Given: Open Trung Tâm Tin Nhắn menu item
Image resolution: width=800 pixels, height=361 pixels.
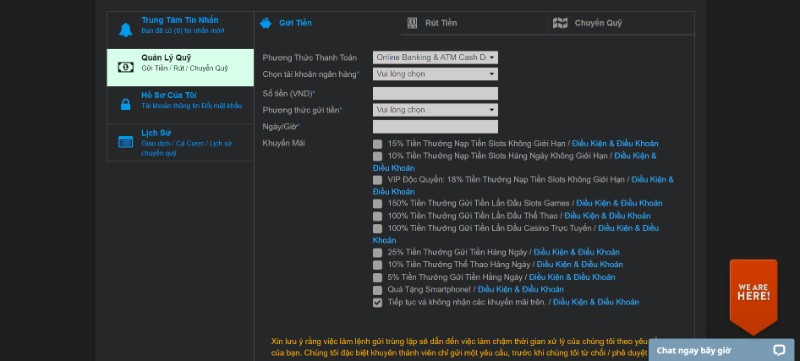Looking at the screenshot, I should tap(180, 30).
